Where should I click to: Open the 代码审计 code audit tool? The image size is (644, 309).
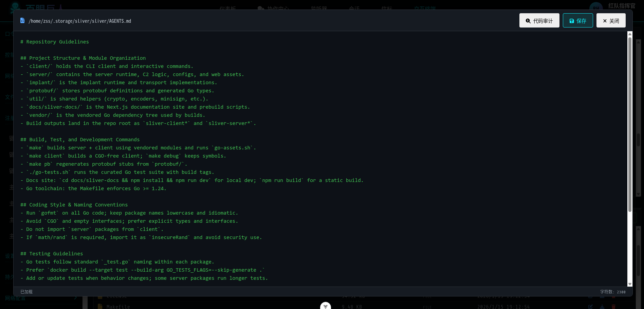click(539, 21)
